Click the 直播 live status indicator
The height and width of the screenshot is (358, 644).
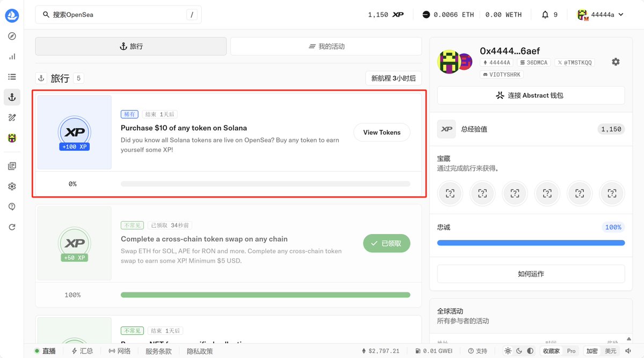pos(45,351)
